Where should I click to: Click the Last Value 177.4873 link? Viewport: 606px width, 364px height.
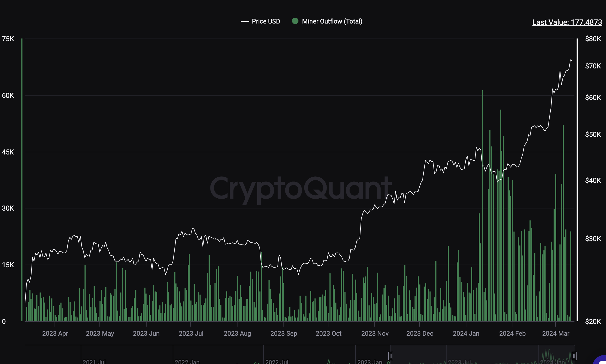(x=567, y=22)
